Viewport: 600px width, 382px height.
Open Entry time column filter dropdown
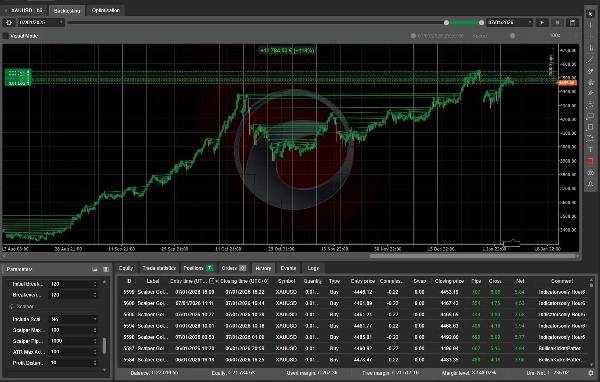(212, 281)
